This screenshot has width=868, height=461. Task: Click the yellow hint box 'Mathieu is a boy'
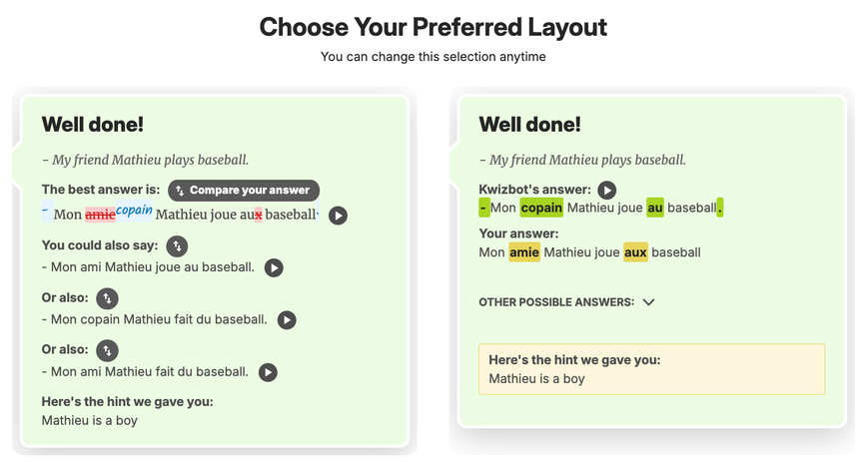[651, 369]
